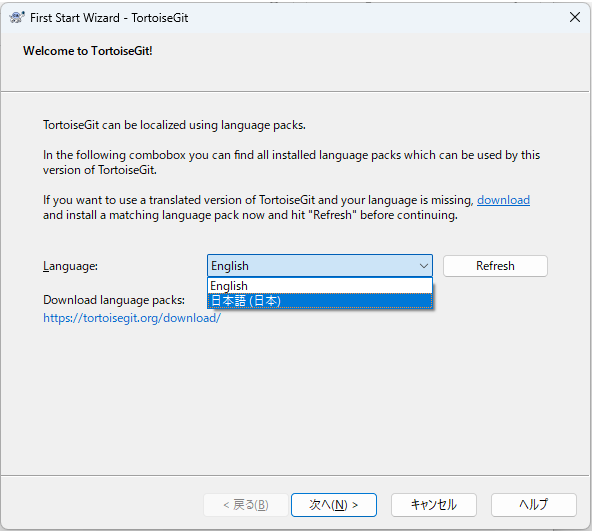Close the First Start Wizard window

coord(575,17)
